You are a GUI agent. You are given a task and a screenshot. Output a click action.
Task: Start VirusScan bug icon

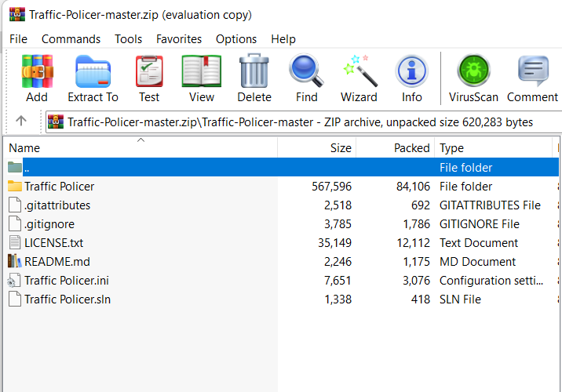(x=473, y=71)
